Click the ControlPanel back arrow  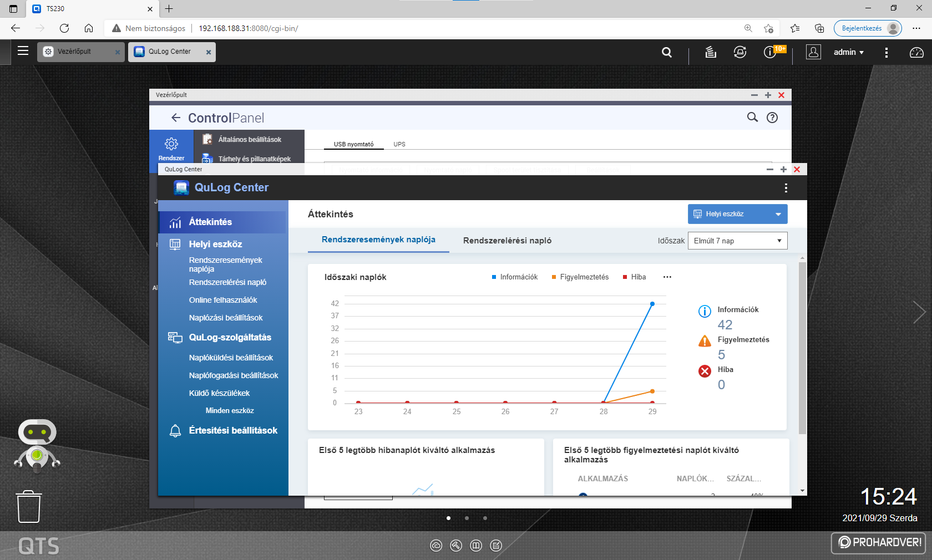coord(176,118)
